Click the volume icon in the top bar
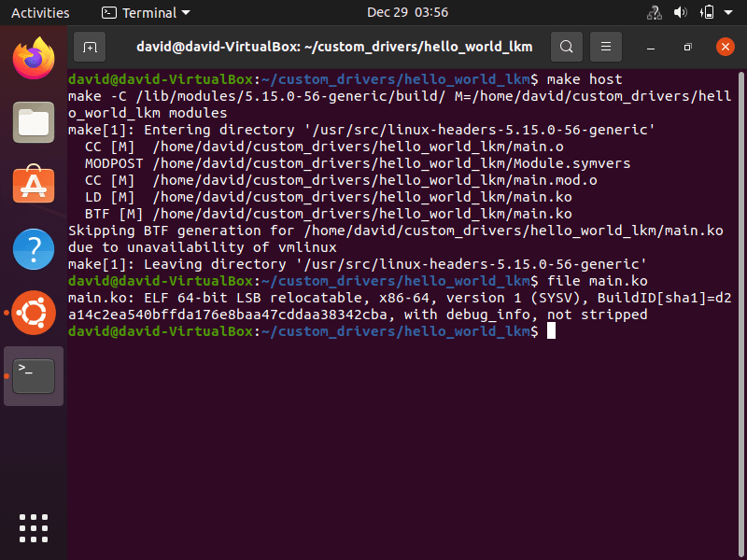This screenshot has height=560, width=747. (x=679, y=13)
